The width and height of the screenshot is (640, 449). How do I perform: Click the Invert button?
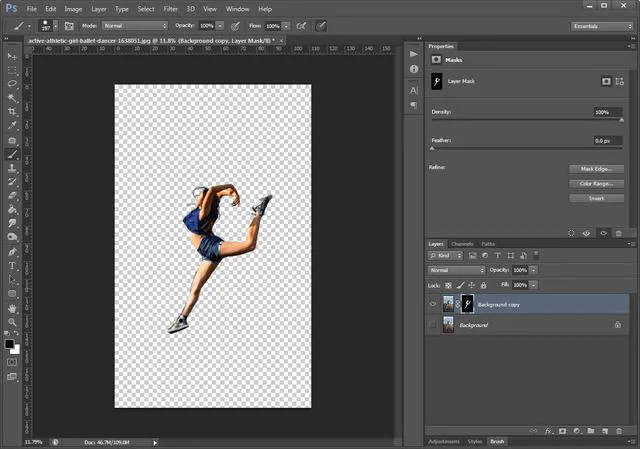(x=596, y=198)
